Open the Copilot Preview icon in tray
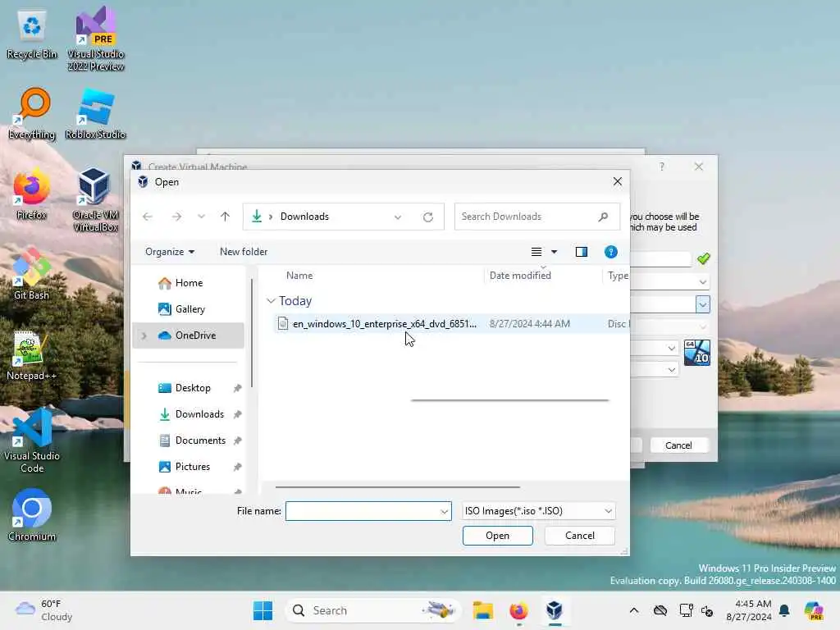This screenshot has width=840, height=630. point(813,610)
